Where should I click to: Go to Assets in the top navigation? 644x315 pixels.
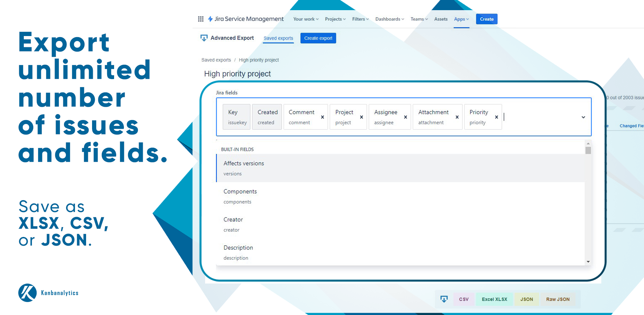(x=441, y=19)
